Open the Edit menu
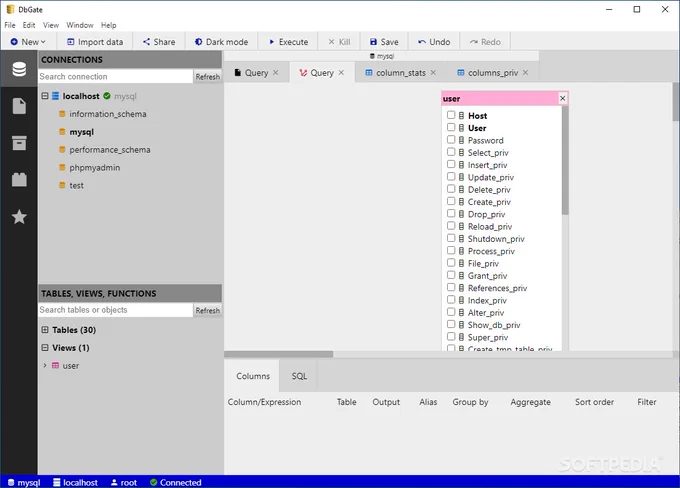680x488 pixels. click(x=29, y=25)
